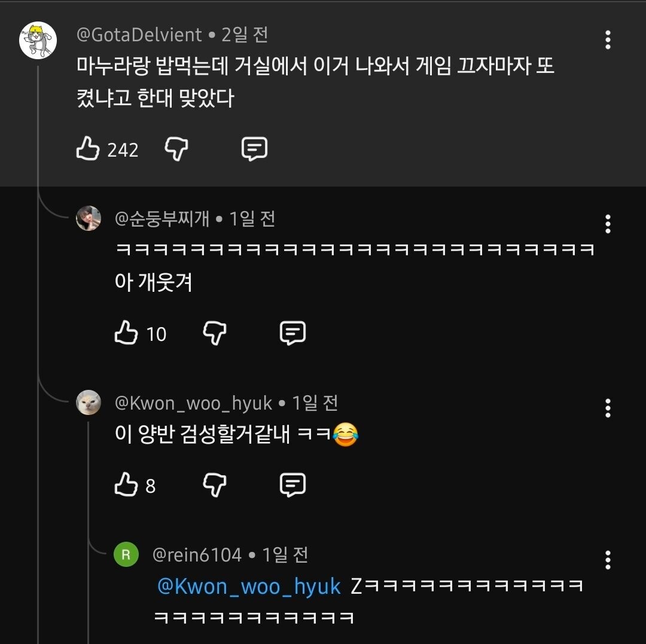
Task: Open the three-dot menu for @rein6104's reply
Action: coord(608,560)
